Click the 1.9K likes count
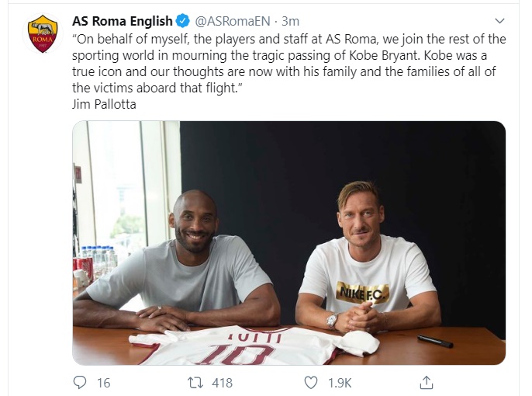The image size is (532, 396). [339, 383]
